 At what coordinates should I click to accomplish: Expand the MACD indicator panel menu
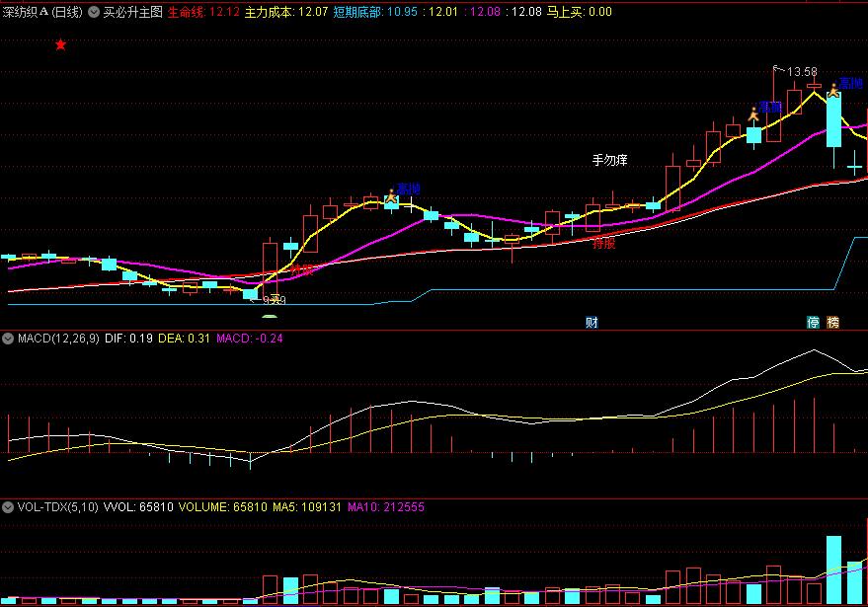tap(8, 339)
